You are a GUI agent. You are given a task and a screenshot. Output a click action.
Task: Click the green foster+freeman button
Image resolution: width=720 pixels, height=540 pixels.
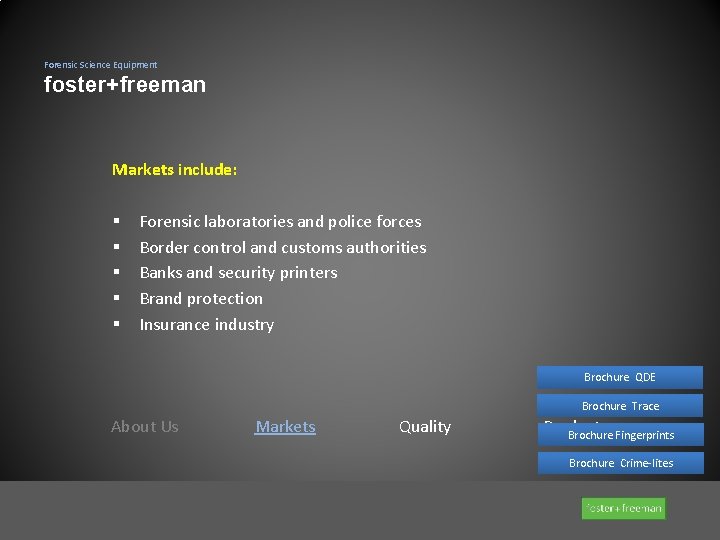coord(624,508)
